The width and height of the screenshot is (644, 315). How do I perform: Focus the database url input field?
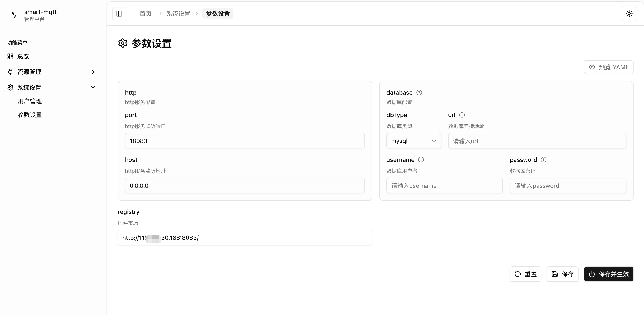click(x=537, y=141)
